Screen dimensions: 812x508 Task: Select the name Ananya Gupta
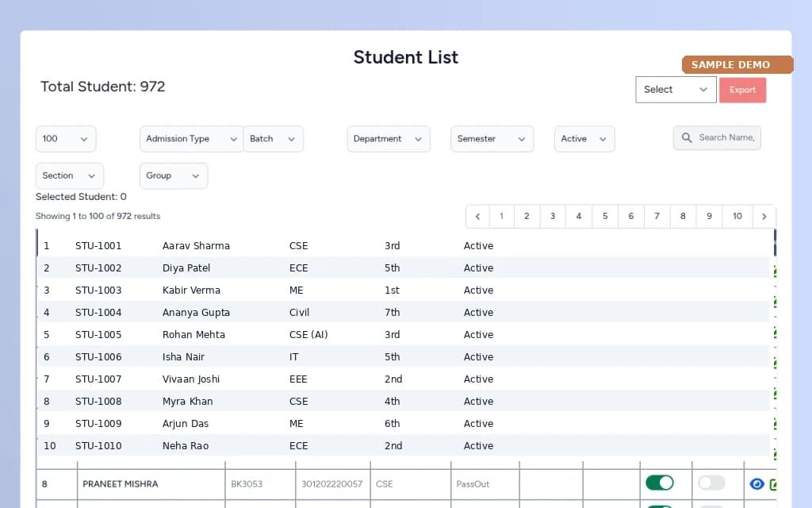point(196,313)
